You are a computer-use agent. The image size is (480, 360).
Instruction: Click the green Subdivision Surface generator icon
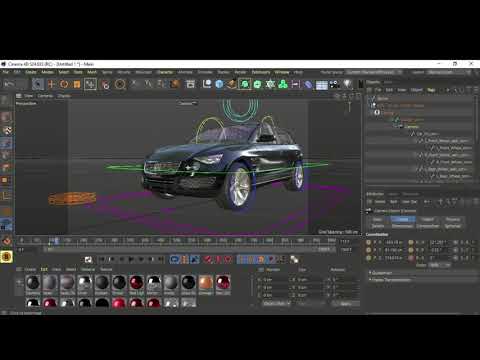257,84
